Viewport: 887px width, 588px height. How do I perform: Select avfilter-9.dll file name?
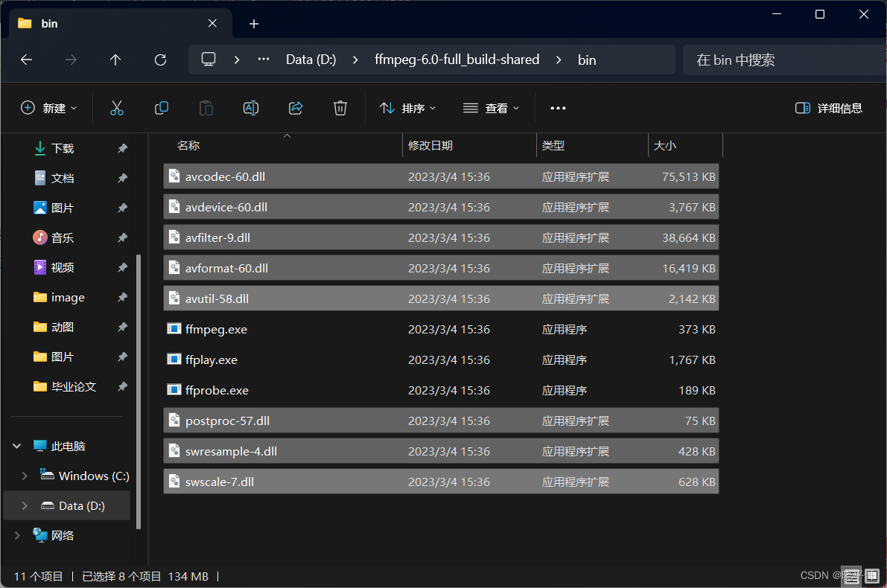(217, 237)
